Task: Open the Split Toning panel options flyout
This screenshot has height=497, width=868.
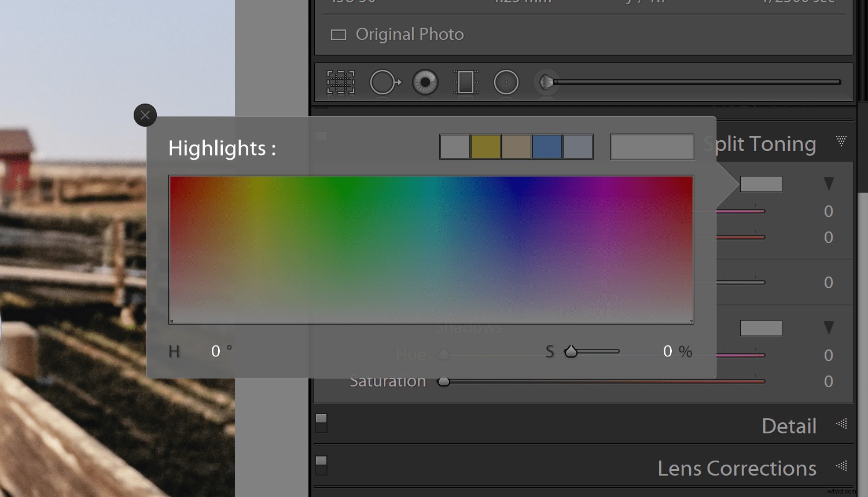Action: pyautogui.click(x=842, y=141)
